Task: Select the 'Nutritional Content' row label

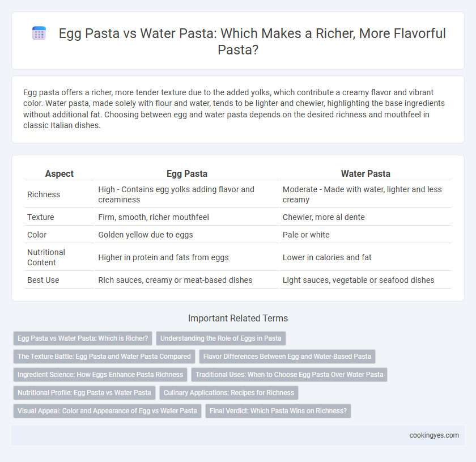Action: (x=46, y=257)
